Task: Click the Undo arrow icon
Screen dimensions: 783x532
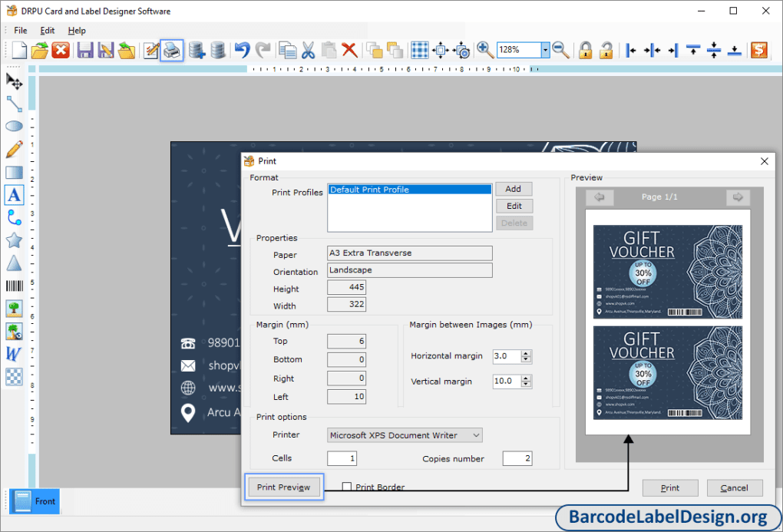Action: [243, 51]
